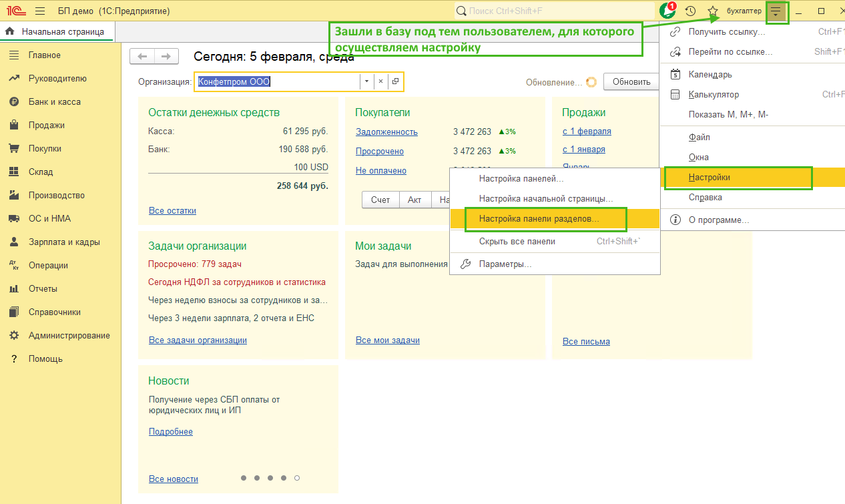Click the Организация field Конфетпром ООО

coord(277,81)
